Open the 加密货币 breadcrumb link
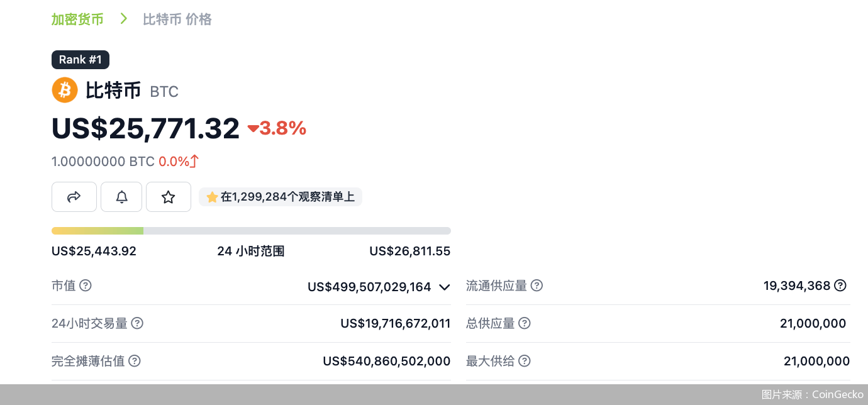 (x=77, y=19)
